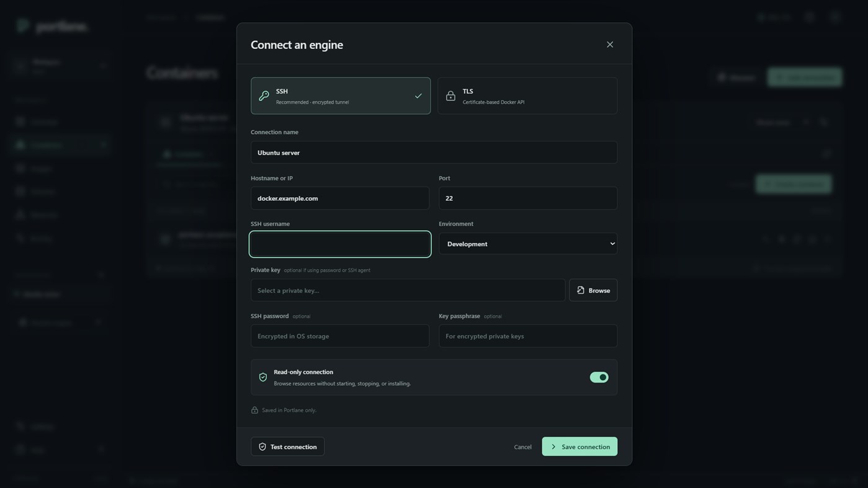Click the Key passphrase field
Image resolution: width=868 pixels, height=488 pixels.
pos(528,336)
